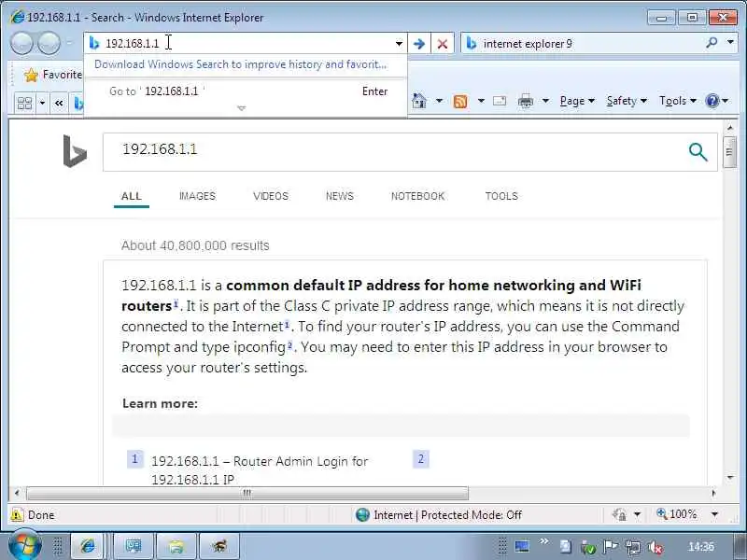Open the Windows Start orb
This screenshot has height=560, width=747.
point(24,545)
